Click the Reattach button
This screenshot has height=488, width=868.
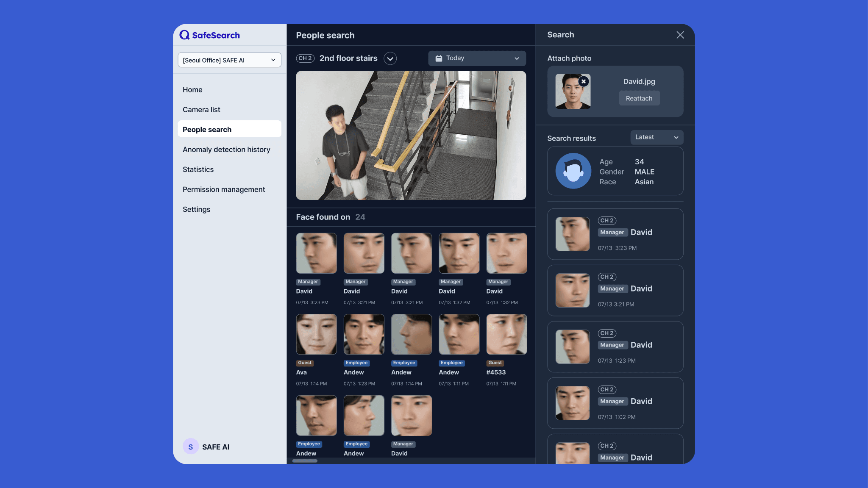point(639,98)
